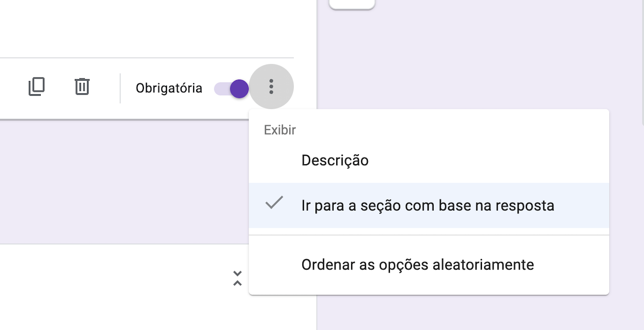Delete the question using the trash icon

pyautogui.click(x=82, y=87)
